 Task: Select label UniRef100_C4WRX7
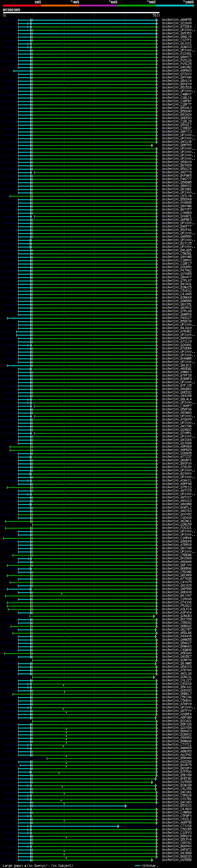(x=176, y=94)
